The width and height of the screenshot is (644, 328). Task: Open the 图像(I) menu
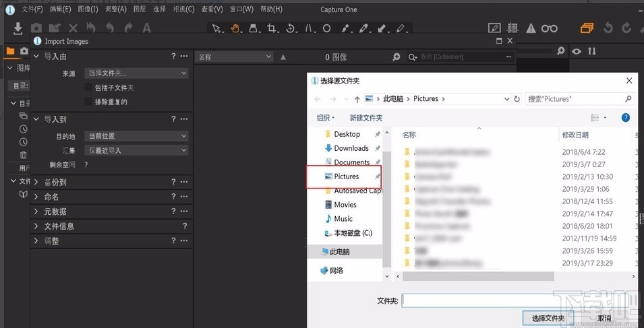point(88,9)
